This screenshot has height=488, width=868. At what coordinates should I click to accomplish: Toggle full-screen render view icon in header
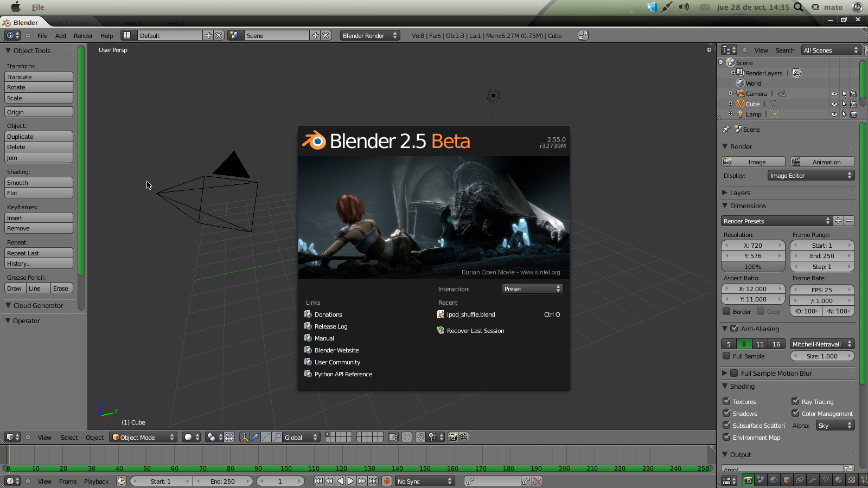[x=583, y=35]
